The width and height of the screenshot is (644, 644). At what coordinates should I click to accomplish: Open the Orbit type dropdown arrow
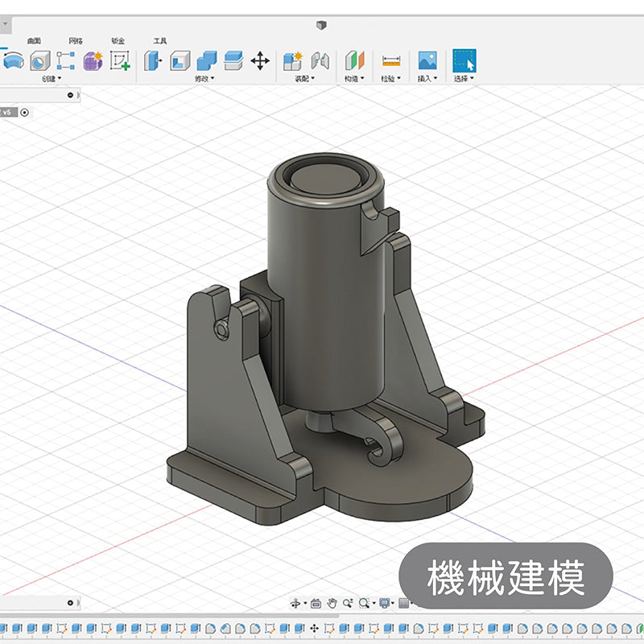[305, 603]
